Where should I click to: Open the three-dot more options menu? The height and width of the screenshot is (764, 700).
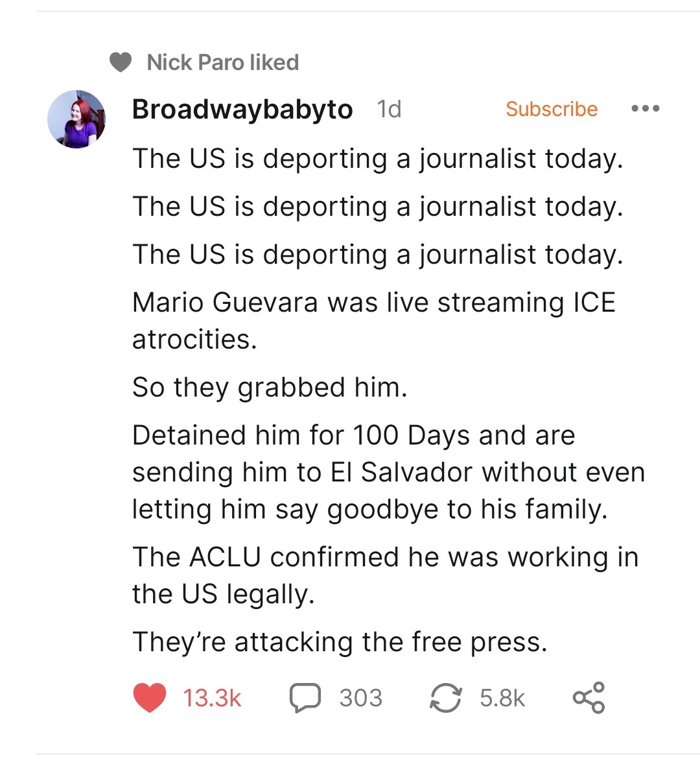tap(645, 109)
